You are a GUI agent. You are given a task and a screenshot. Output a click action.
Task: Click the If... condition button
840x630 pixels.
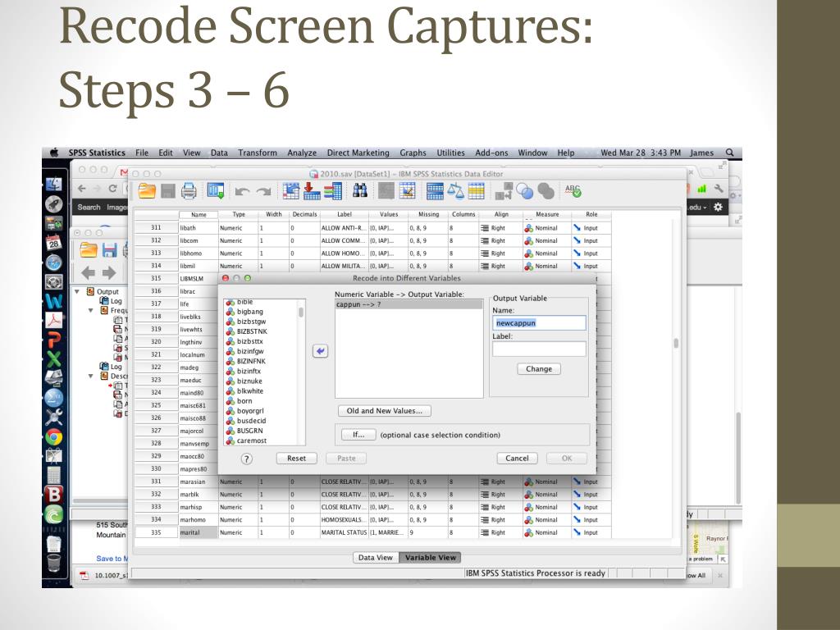(x=358, y=435)
